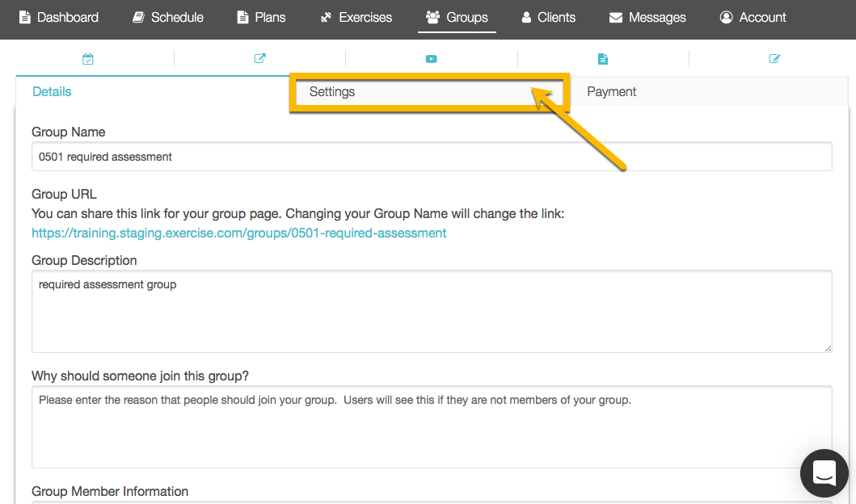Switch to the Settings tab
856x504 pixels.
430,91
